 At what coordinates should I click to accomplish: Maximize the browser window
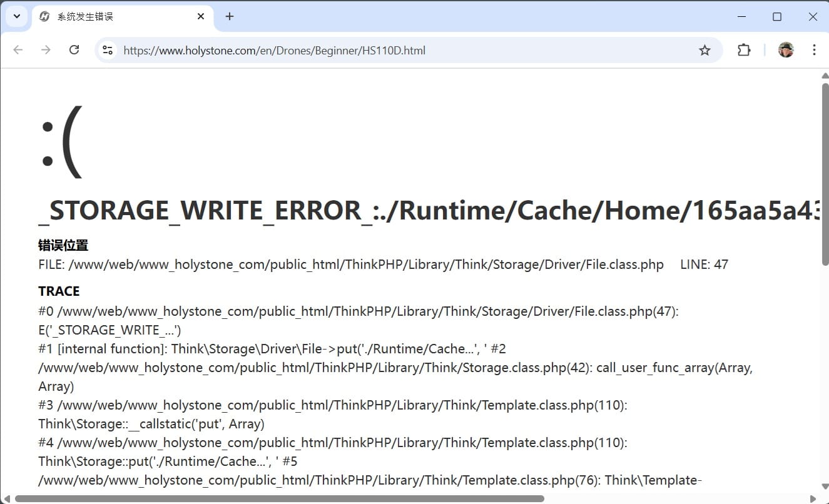pos(777,17)
